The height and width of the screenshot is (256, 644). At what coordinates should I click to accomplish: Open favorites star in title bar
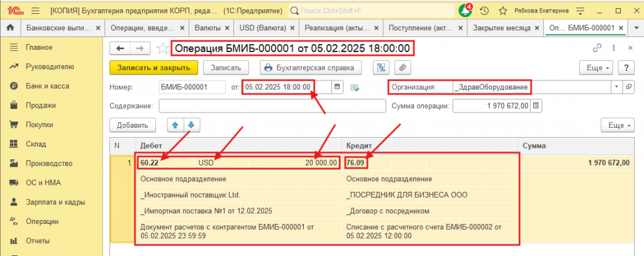[x=502, y=11]
